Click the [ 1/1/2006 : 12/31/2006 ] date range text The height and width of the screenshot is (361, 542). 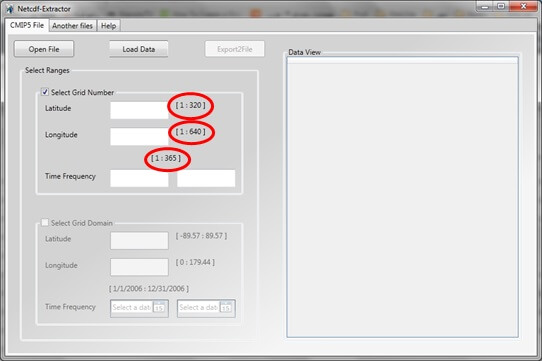[149, 289]
